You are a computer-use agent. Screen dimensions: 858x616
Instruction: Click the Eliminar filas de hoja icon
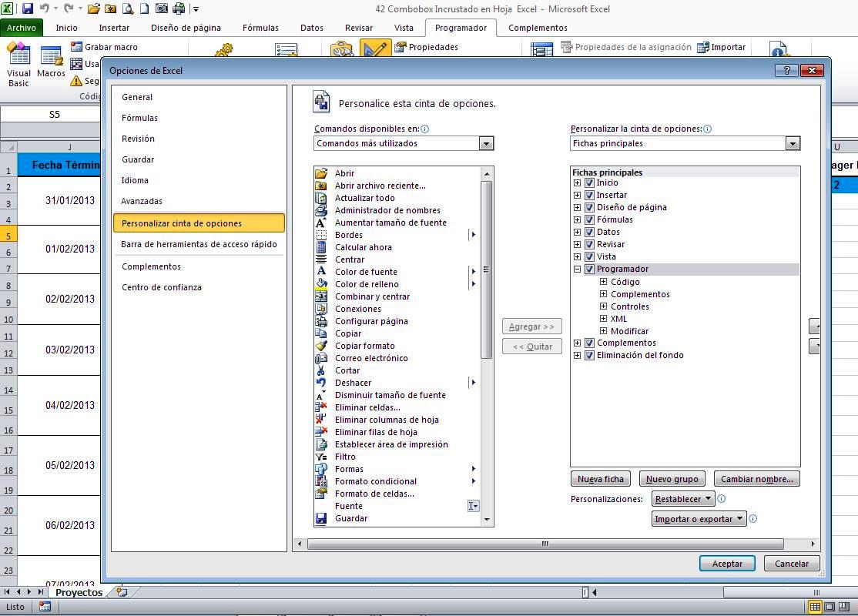[321, 432]
